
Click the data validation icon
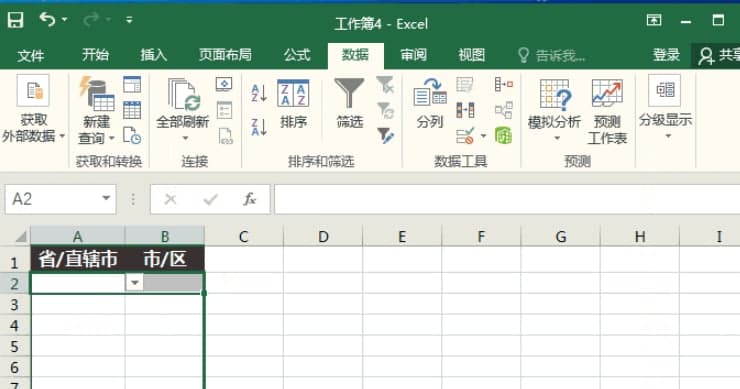coord(465,136)
